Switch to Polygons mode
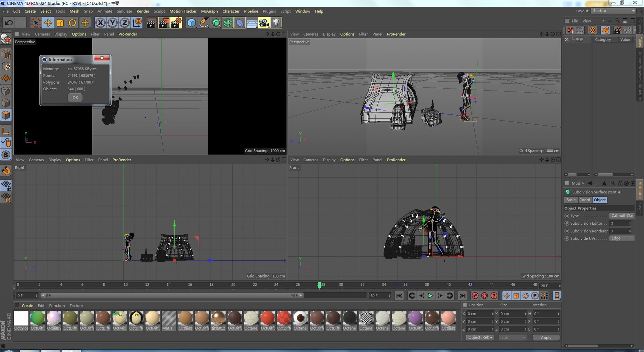The width and height of the screenshot is (644, 352). [x=6, y=115]
